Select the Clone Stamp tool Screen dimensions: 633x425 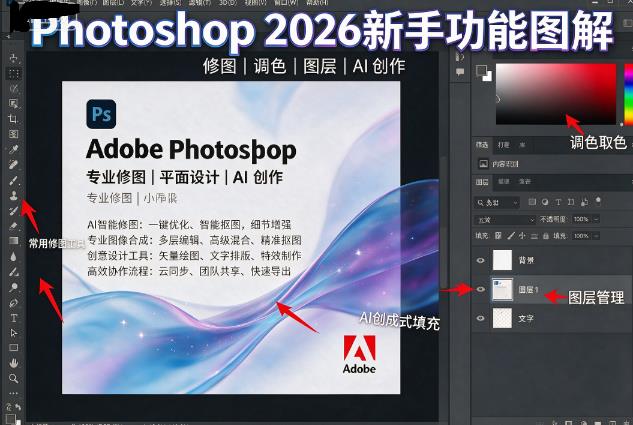click(x=14, y=195)
